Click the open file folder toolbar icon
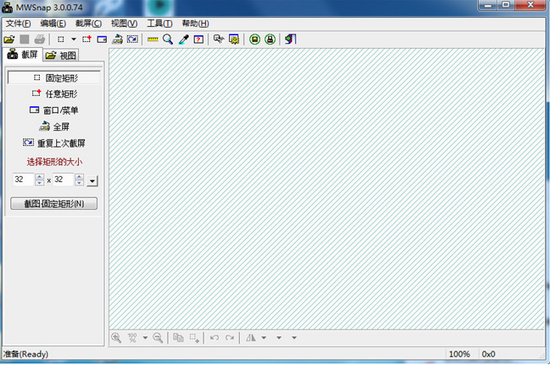550x365 pixels. 9,39
